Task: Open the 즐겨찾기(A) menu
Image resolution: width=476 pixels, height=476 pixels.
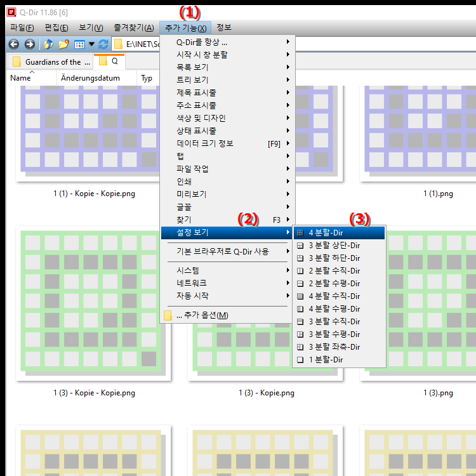Action: (x=133, y=28)
